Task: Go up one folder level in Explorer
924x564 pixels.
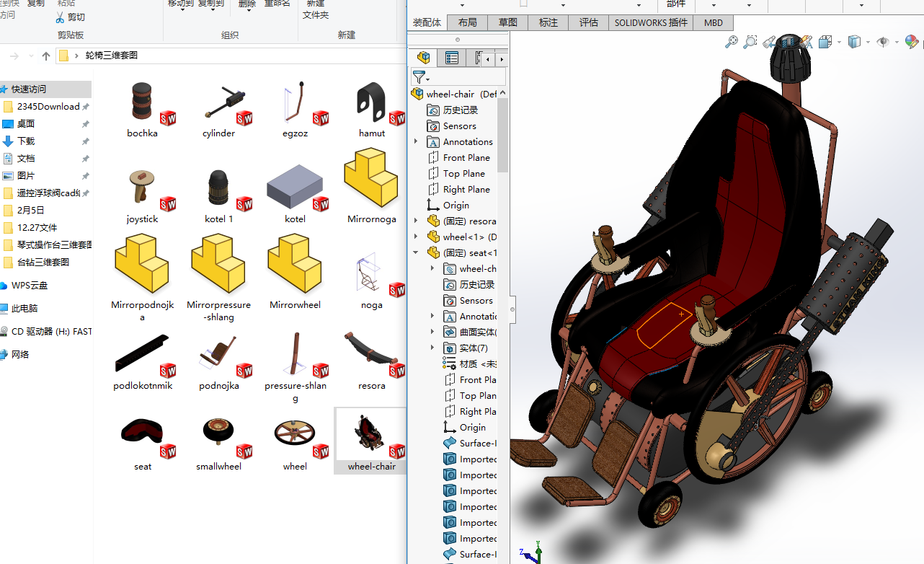Action: 46,56
